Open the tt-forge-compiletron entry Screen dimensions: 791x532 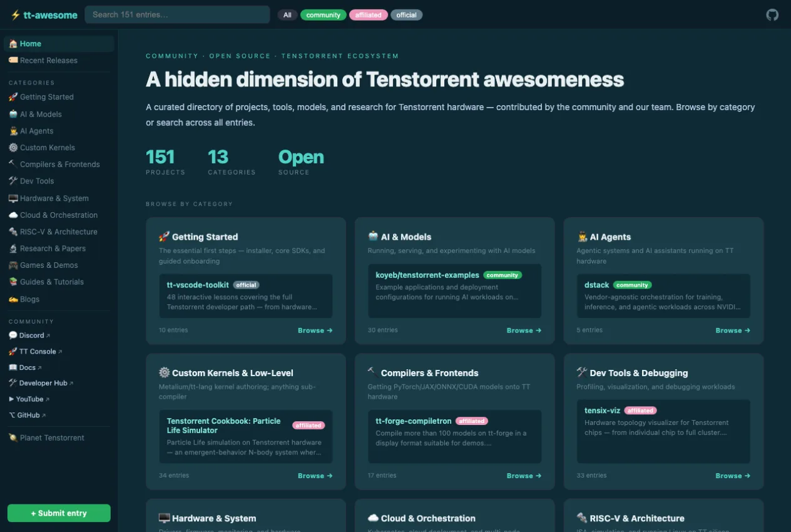[x=414, y=421]
